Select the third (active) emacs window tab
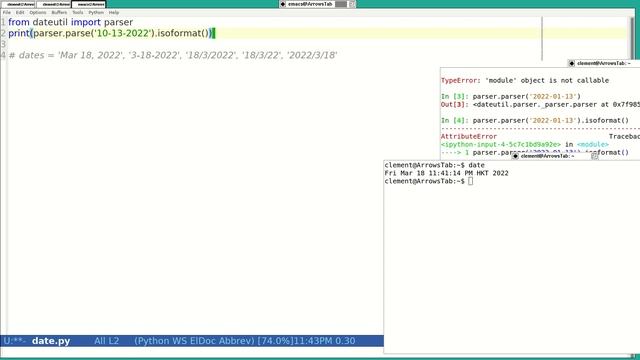 point(89,4)
